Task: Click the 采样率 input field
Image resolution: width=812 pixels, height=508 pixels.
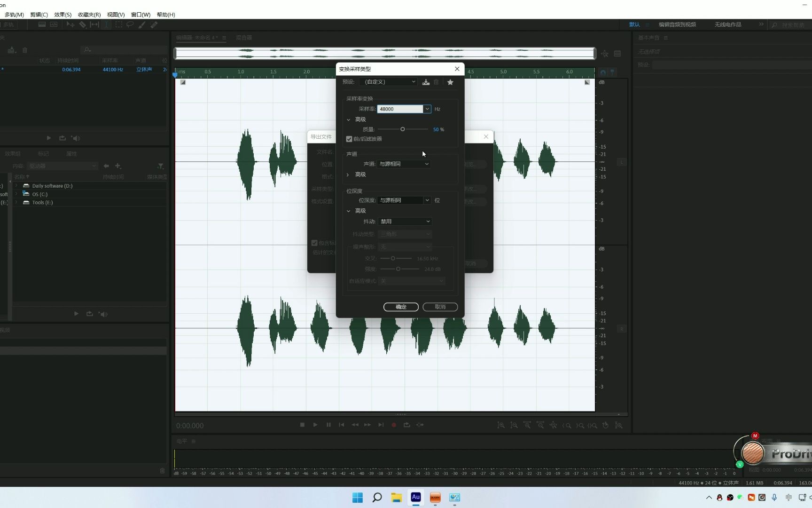Action: (x=400, y=109)
